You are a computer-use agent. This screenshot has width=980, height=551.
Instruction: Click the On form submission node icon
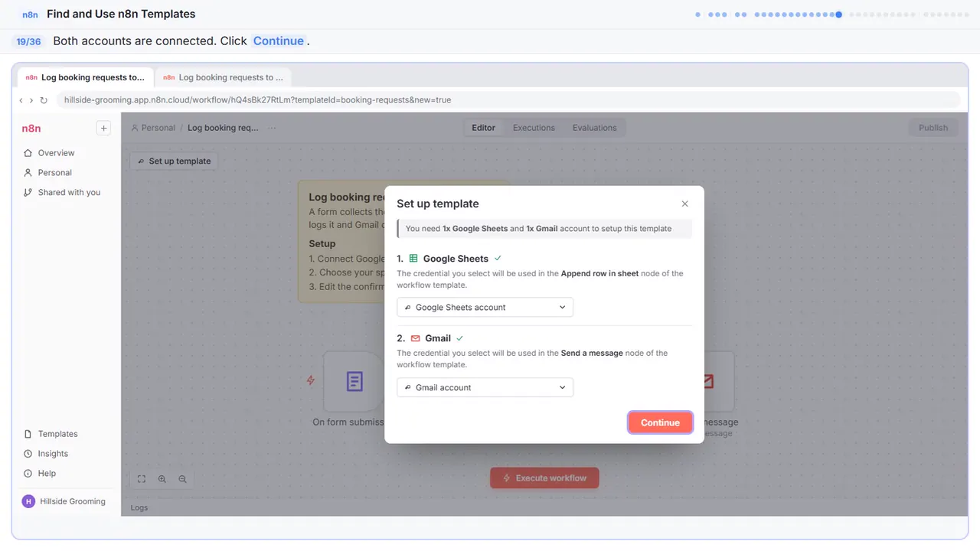click(354, 381)
